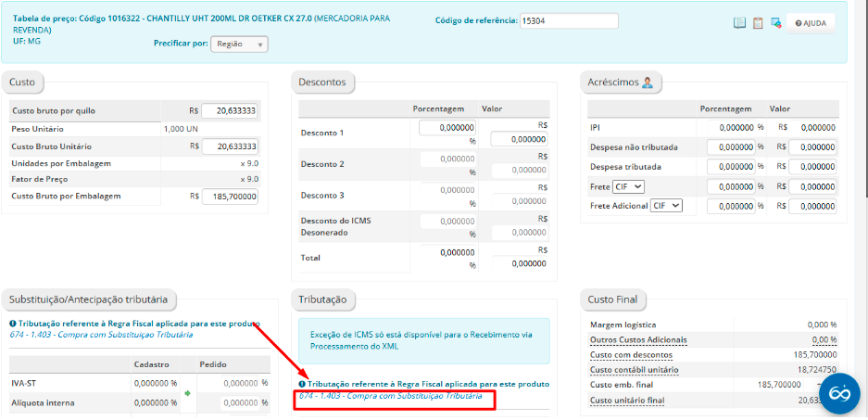
Task: Click the Desconto 1 percentage field
Action: click(x=447, y=128)
